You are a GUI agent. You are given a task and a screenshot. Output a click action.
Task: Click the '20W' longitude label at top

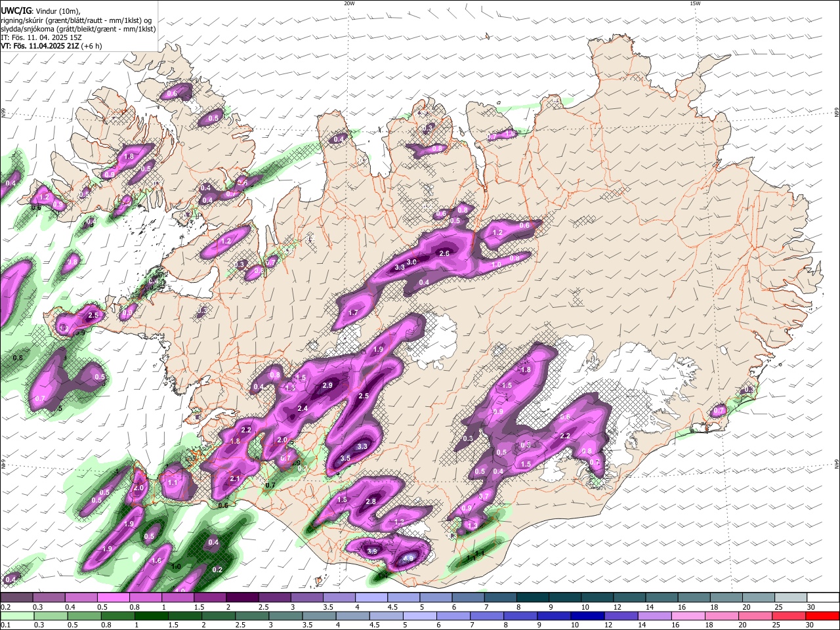pos(349,3)
